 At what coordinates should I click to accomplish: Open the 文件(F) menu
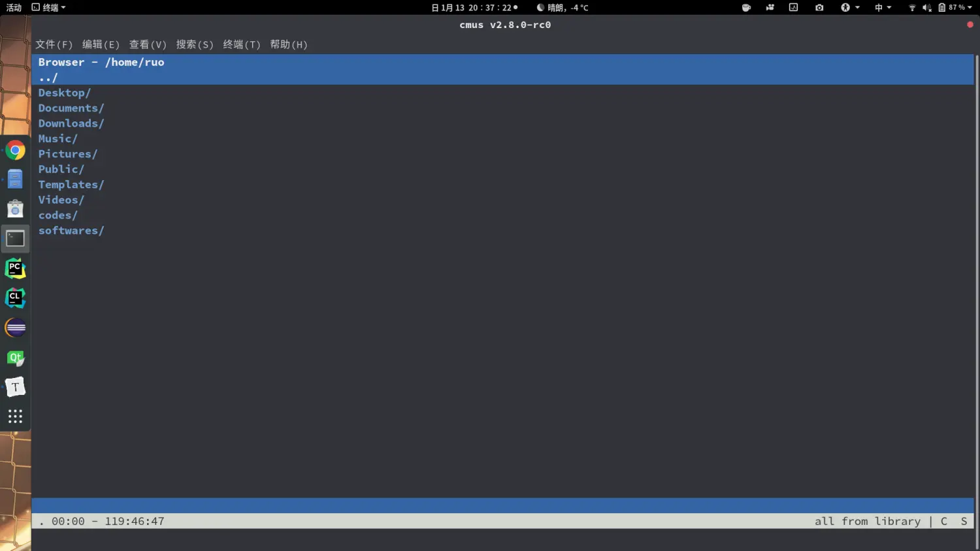[x=54, y=44]
